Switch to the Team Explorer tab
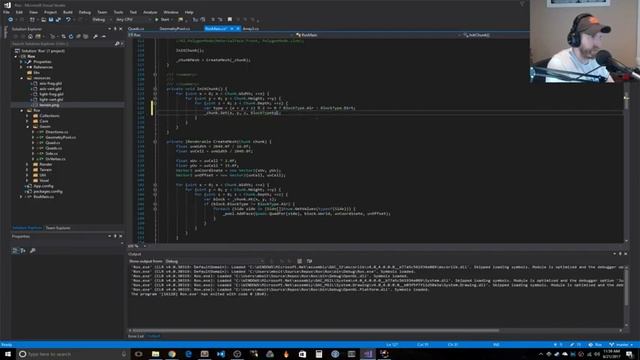 click(x=58, y=228)
